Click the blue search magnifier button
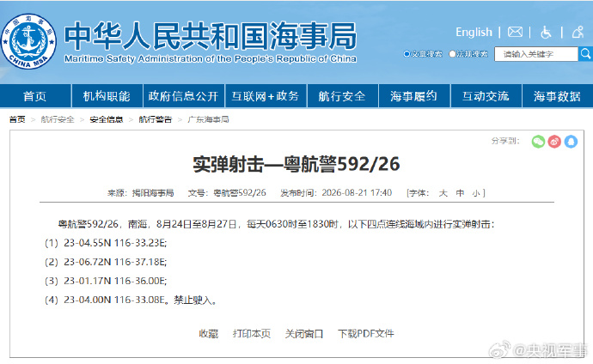The width and height of the screenshot is (593, 364). [585, 54]
